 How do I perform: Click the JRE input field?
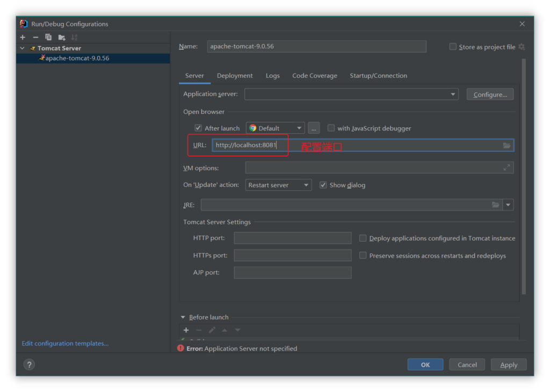(x=351, y=205)
